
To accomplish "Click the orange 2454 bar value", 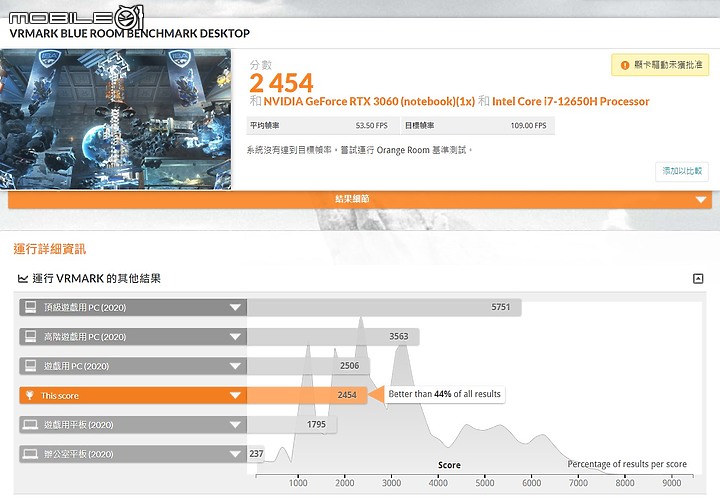I will (347, 395).
